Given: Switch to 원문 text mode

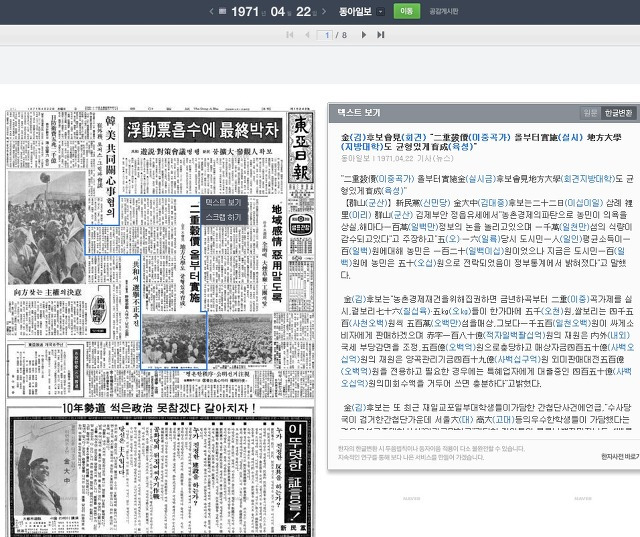Looking at the screenshot, I should (590, 113).
